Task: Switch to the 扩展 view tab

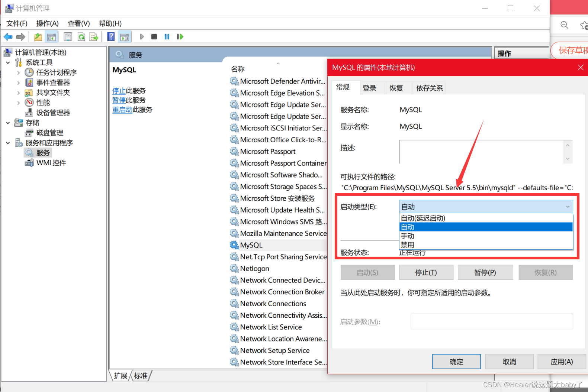Action: 121,376
